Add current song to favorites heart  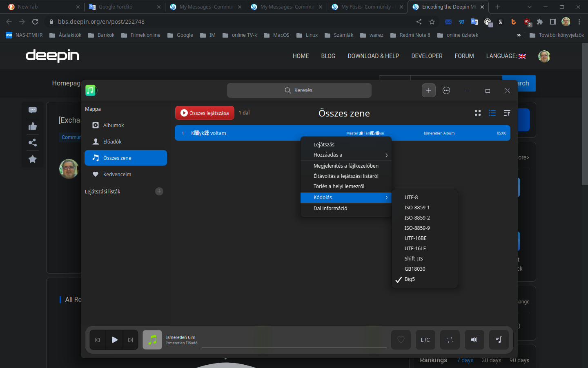click(401, 340)
